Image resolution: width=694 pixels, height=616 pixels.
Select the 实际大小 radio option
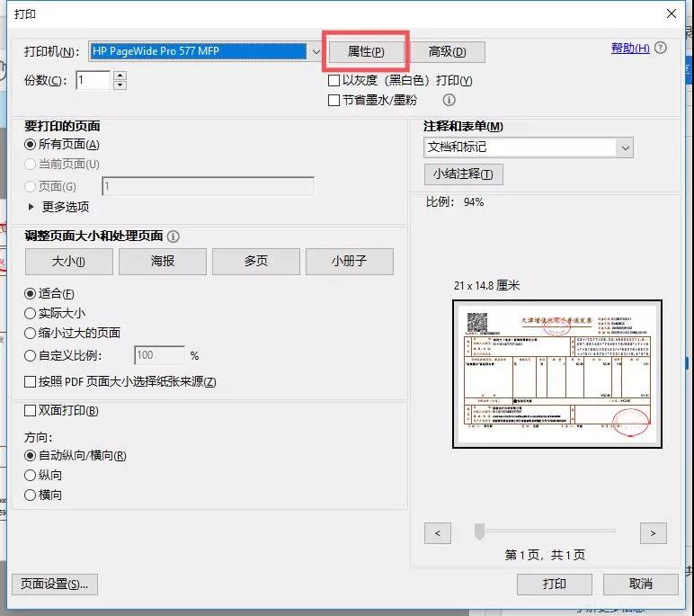coord(31,313)
